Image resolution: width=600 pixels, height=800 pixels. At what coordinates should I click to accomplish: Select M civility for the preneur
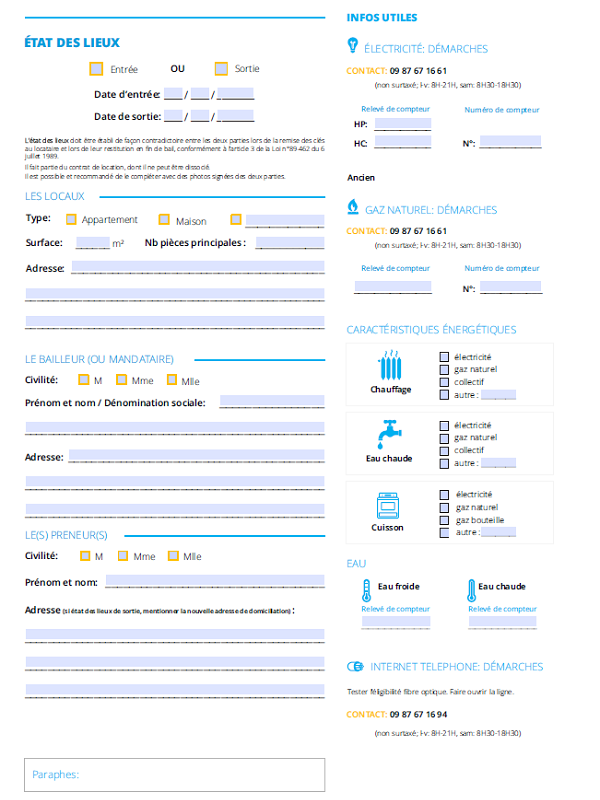pos(85,556)
